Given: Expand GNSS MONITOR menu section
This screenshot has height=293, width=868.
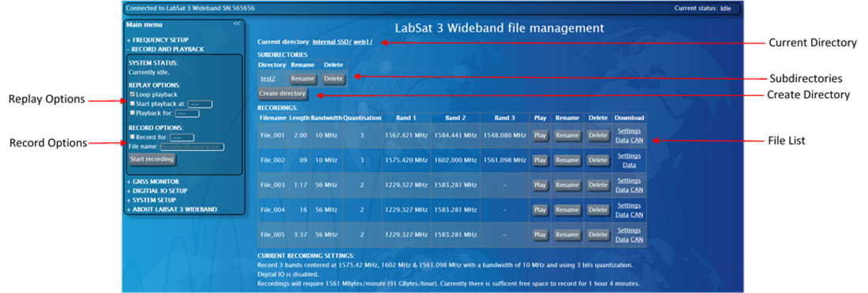Looking at the screenshot, I should tap(152, 181).
